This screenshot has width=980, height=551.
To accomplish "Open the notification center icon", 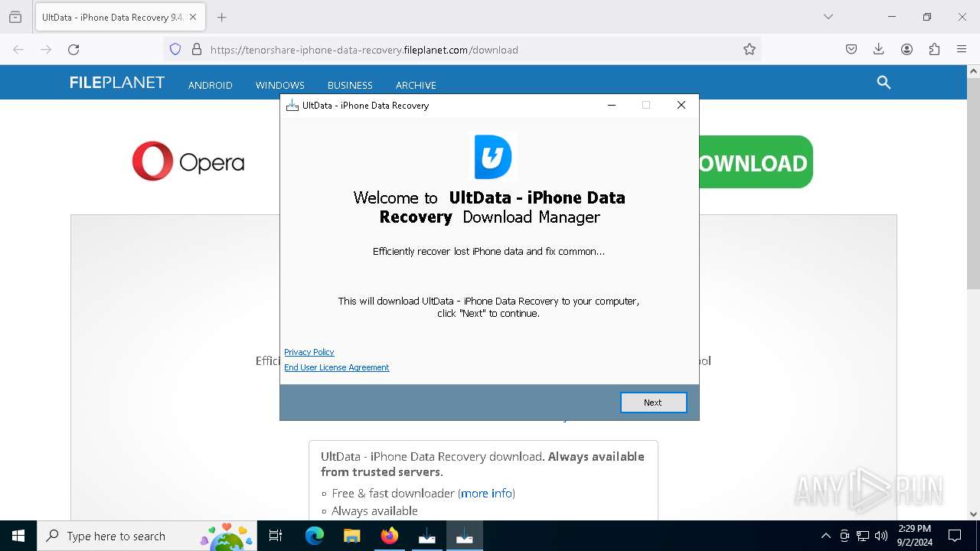I will pos(955,536).
